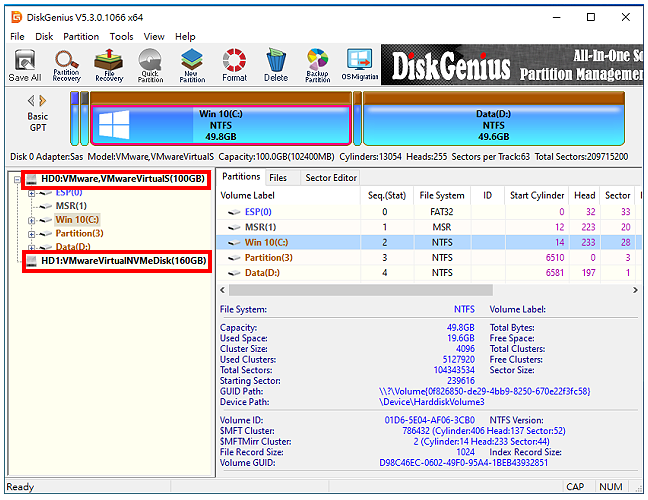Click the File System column header
This screenshot has height=500, width=648.
(442, 195)
